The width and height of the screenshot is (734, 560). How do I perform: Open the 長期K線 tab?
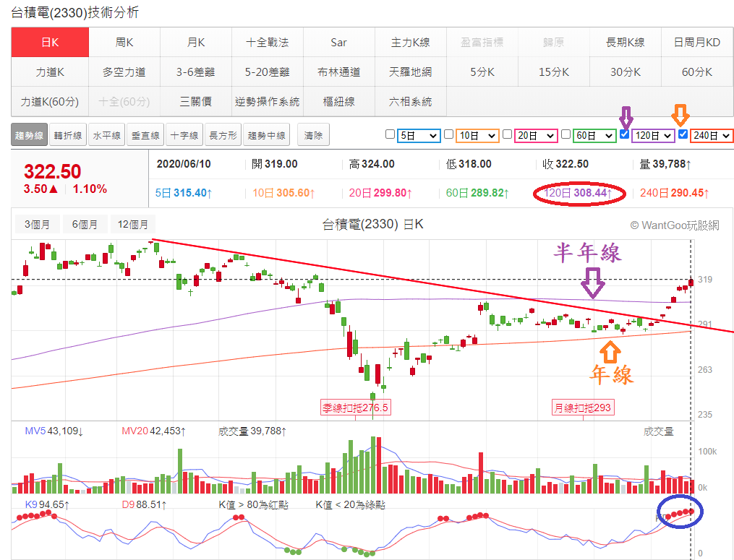pyautogui.click(x=626, y=42)
